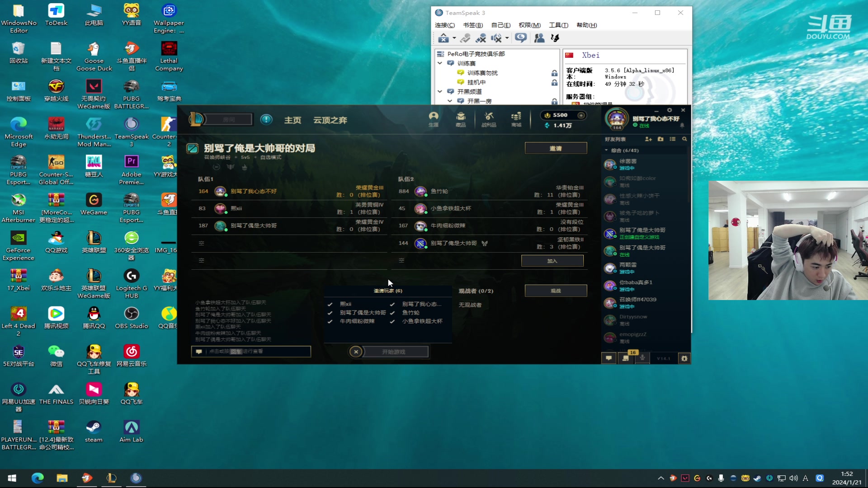Open Steam from the system tray
The height and width of the screenshot is (488, 868).
click(757, 478)
